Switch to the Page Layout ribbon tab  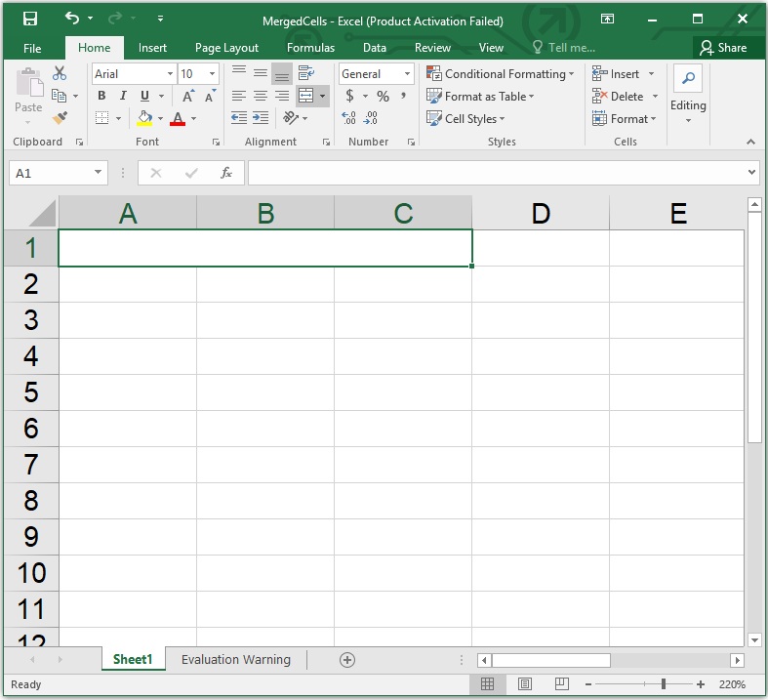tap(226, 48)
